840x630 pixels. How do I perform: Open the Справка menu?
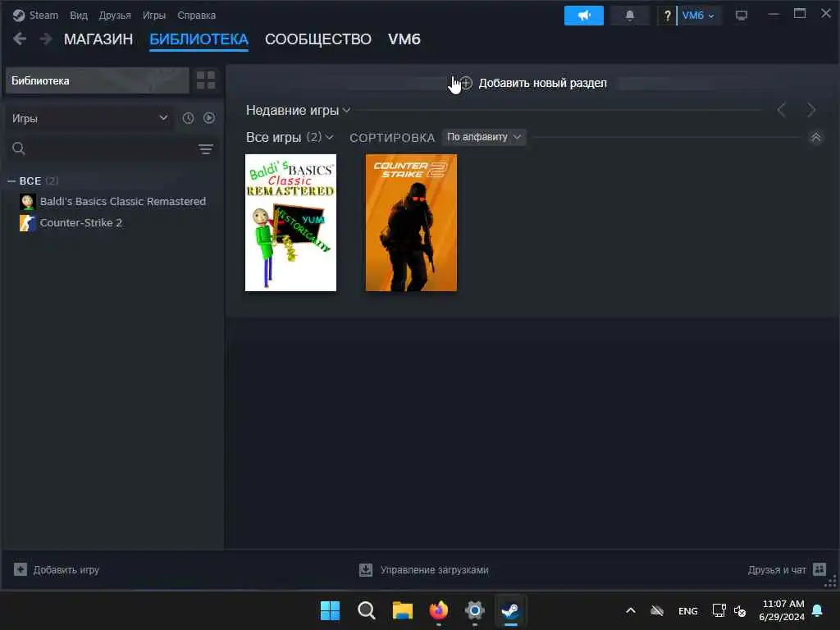point(196,15)
